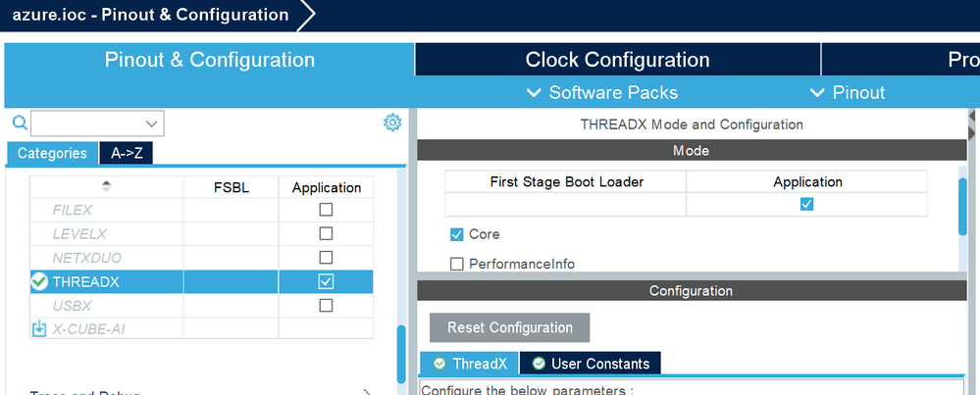Click the Application column header in list
The height and width of the screenshot is (395, 980).
(x=327, y=187)
